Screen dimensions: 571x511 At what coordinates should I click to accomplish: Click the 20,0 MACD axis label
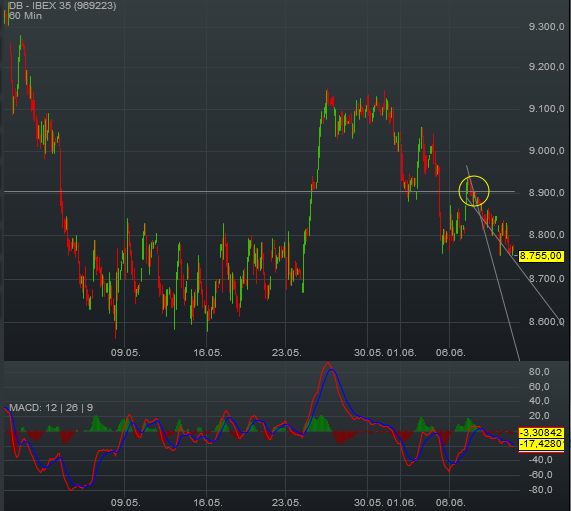click(x=539, y=416)
